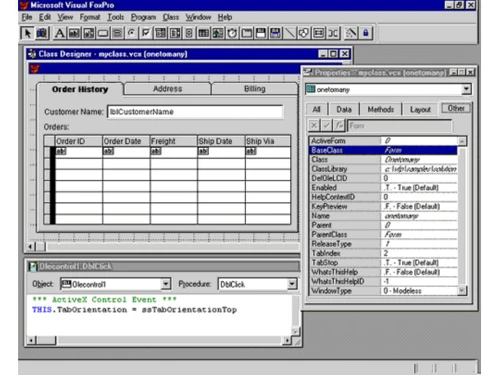This screenshot has width=500, height=375.
Task: Open the Help menu
Action: coord(225,17)
